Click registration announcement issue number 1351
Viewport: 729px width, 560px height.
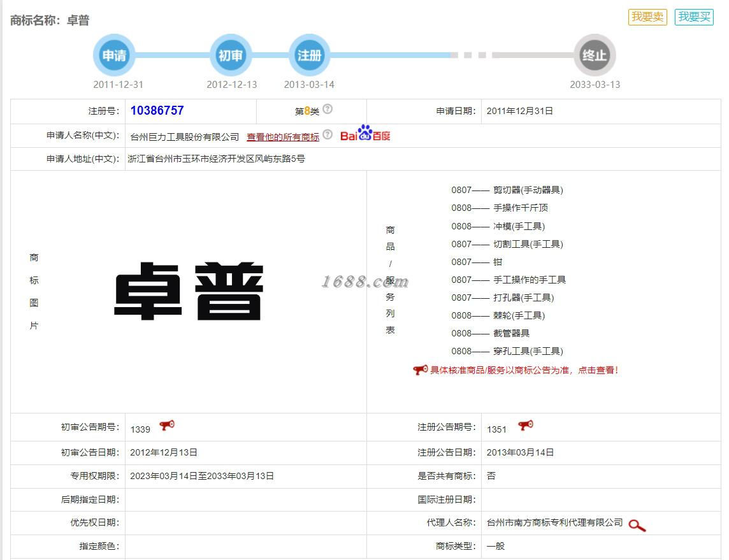(496, 429)
